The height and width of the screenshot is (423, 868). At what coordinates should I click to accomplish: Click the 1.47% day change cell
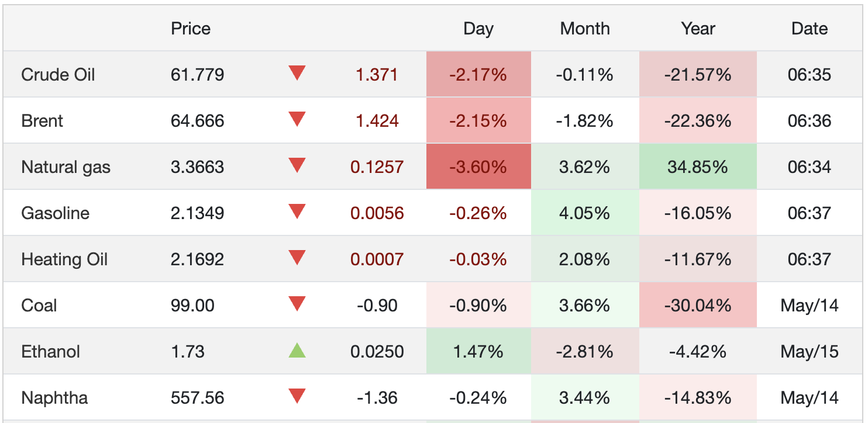[x=478, y=351]
